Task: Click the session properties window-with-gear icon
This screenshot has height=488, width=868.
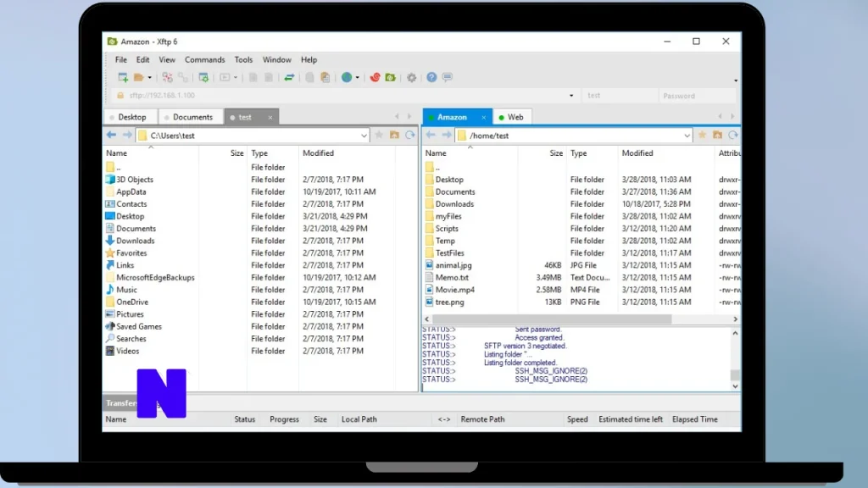Action: tap(203, 77)
